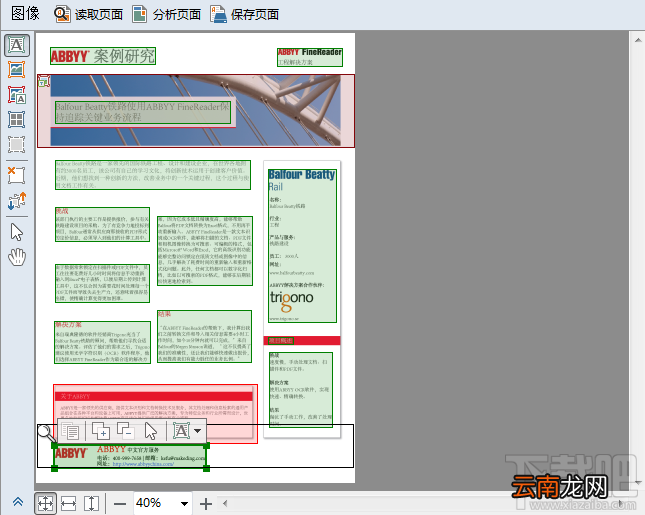Click the magnifier icon beside floating toolbar
The width and height of the screenshot is (645, 515).
click(x=46, y=433)
